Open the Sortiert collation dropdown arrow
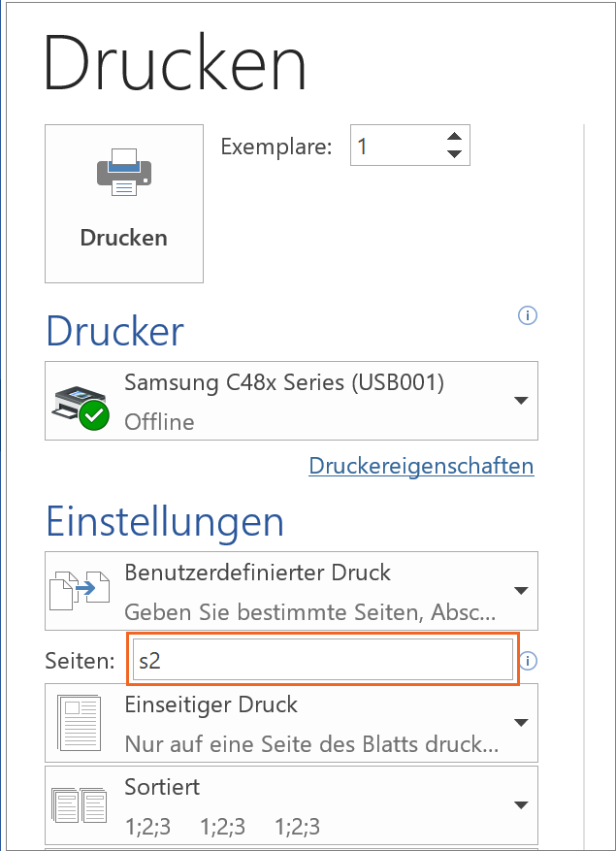This screenshot has width=616, height=851. tap(521, 805)
